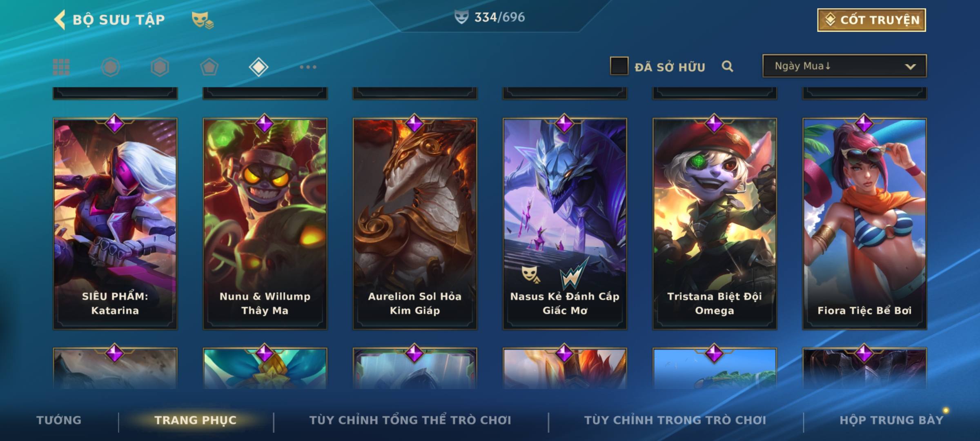Image resolution: width=980 pixels, height=441 pixels.
Task: Select the Fiora Tiệc Bể Bơi skin
Action: pyautogui.click(x=864, y=224)
